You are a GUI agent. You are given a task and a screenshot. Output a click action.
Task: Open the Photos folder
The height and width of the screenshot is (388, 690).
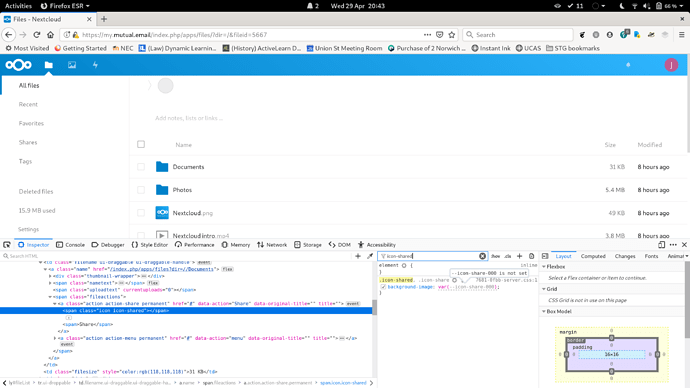click(182, 190)
